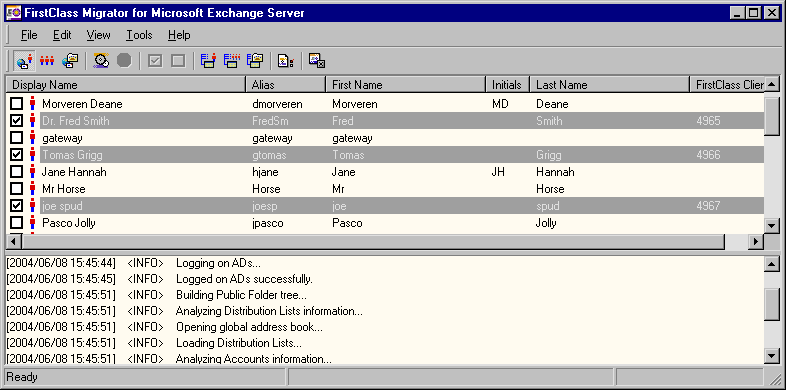Sort by Last Name column header

[610, 85]
